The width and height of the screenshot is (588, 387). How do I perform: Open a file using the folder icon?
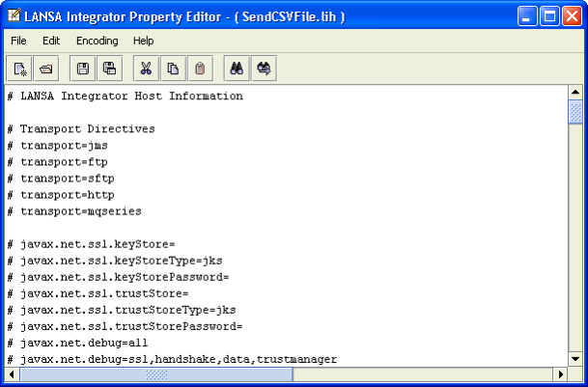click(46, 69)
